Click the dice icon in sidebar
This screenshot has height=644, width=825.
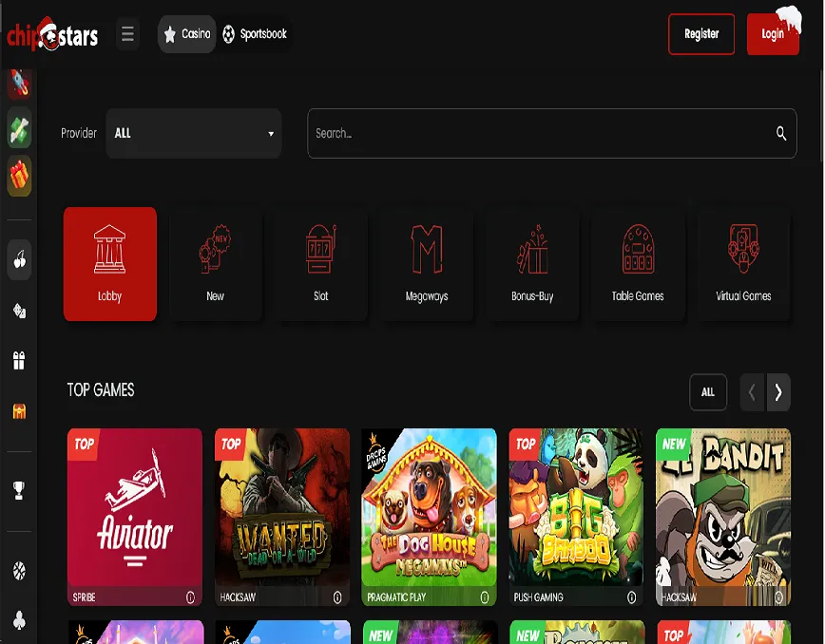tap(19, 311)
